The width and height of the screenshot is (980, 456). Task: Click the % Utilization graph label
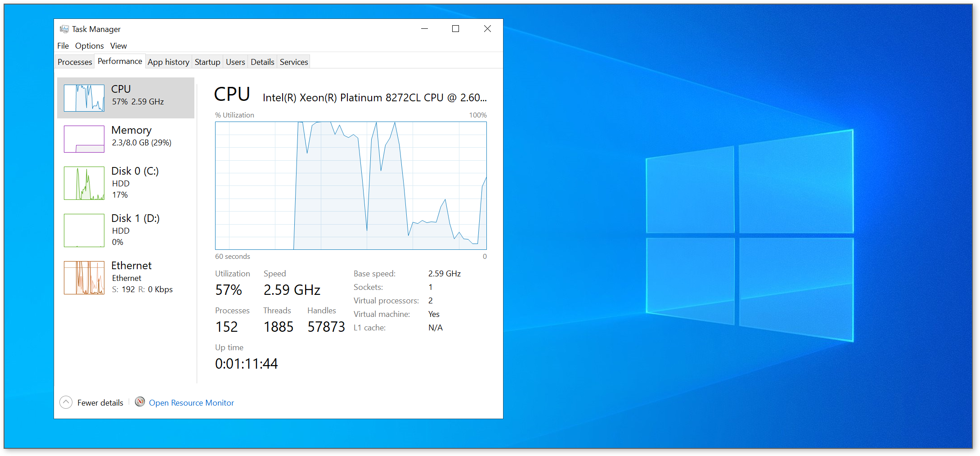click(234, 115)
